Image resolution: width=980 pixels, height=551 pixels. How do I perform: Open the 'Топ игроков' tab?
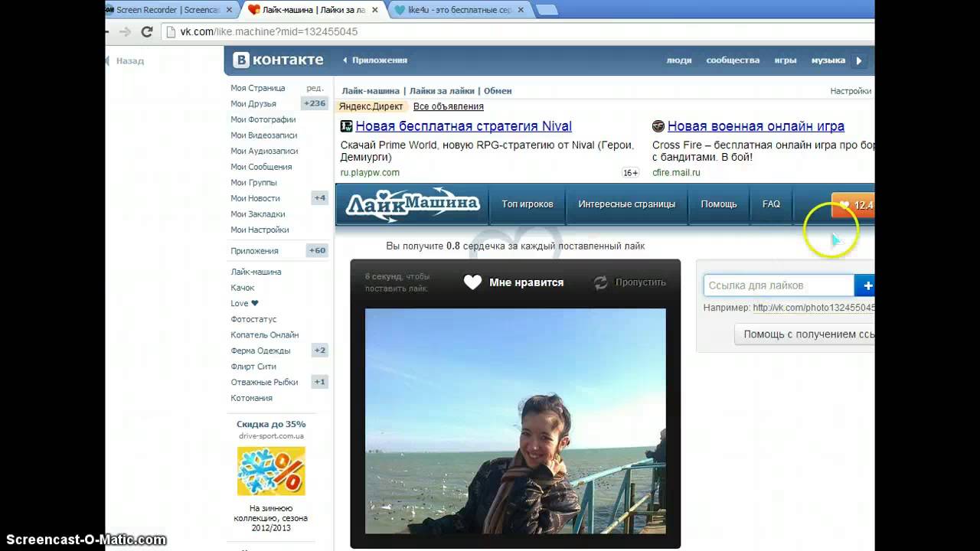click(x=528, y=204)
